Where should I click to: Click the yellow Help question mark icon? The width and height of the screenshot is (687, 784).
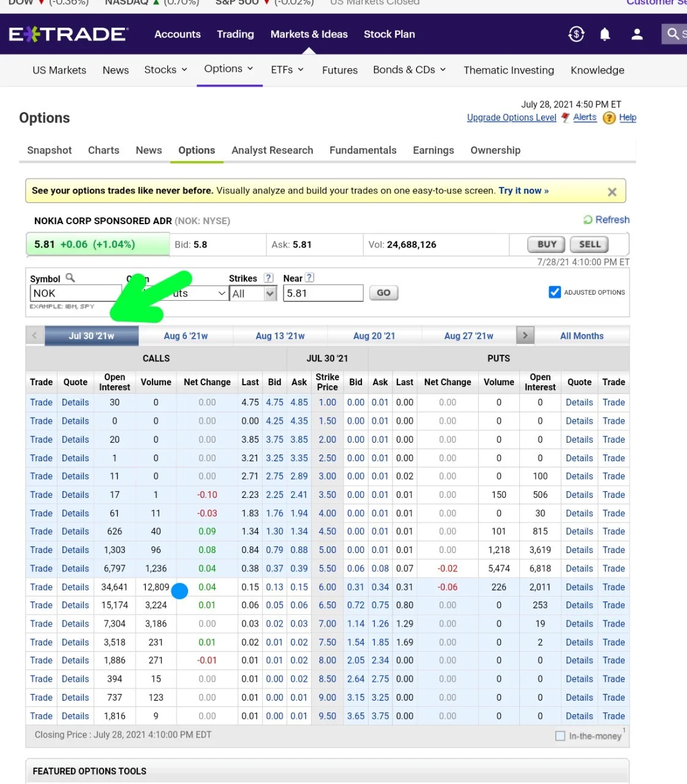609,118
